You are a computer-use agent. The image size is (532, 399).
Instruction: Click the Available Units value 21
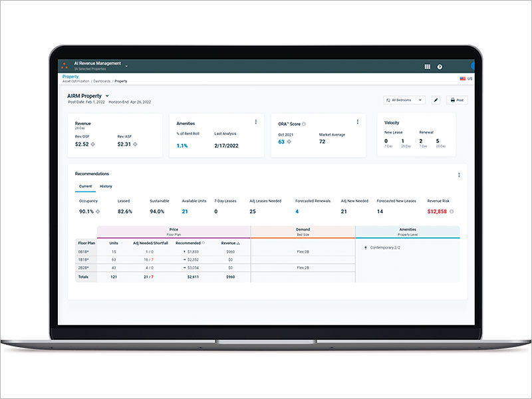[x=185, y=211]
